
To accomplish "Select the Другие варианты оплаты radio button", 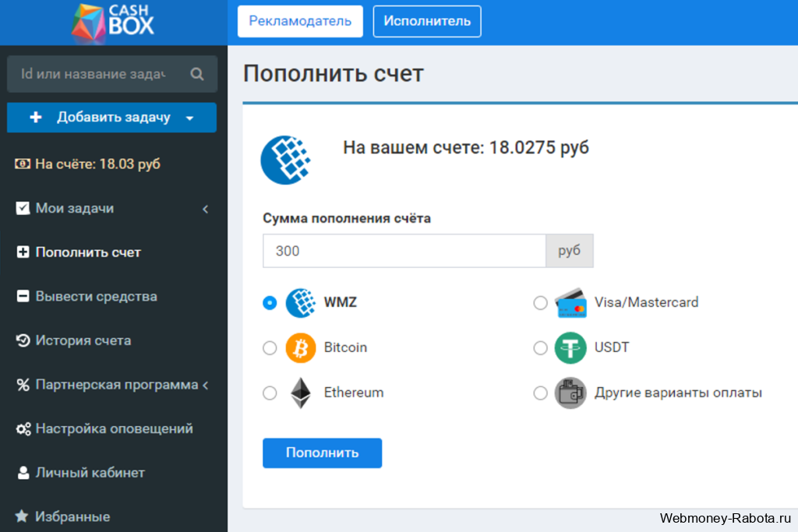I will pos(541,393).
